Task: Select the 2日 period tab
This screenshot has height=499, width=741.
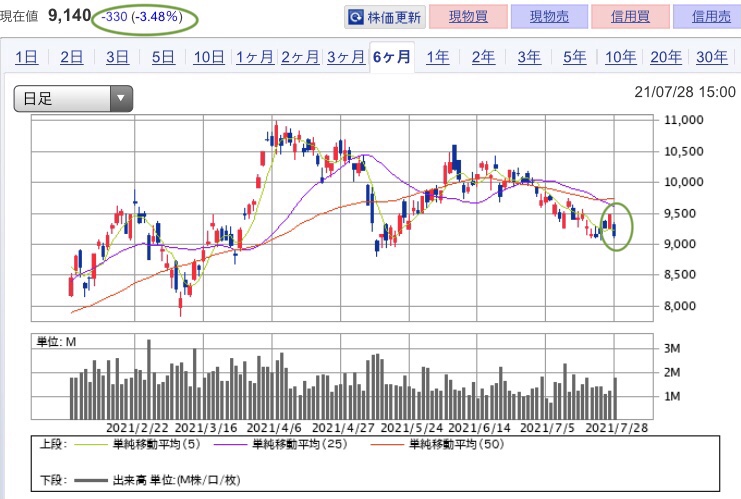Action: coord(71,57)
